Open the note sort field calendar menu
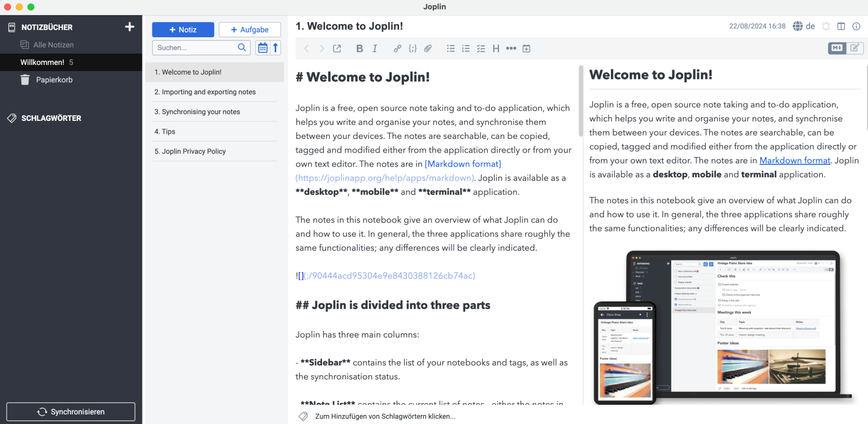This screenshot has width=868, height=424. (263, 47)
